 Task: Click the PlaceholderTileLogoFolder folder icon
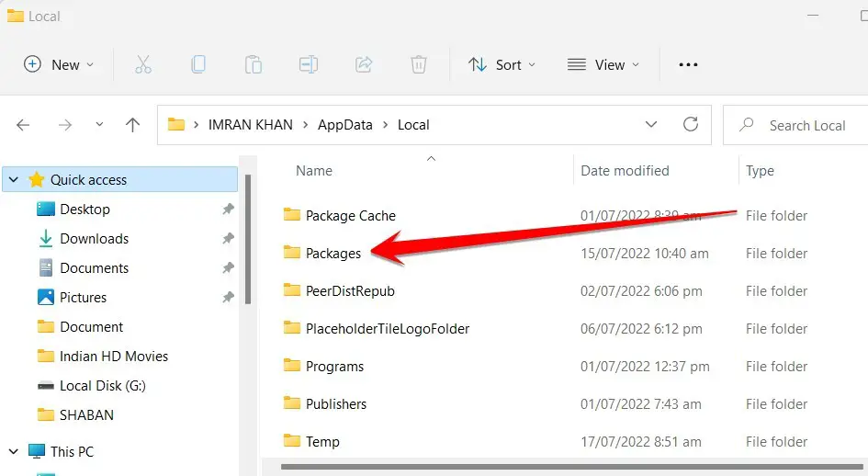(x=292, y=327)
